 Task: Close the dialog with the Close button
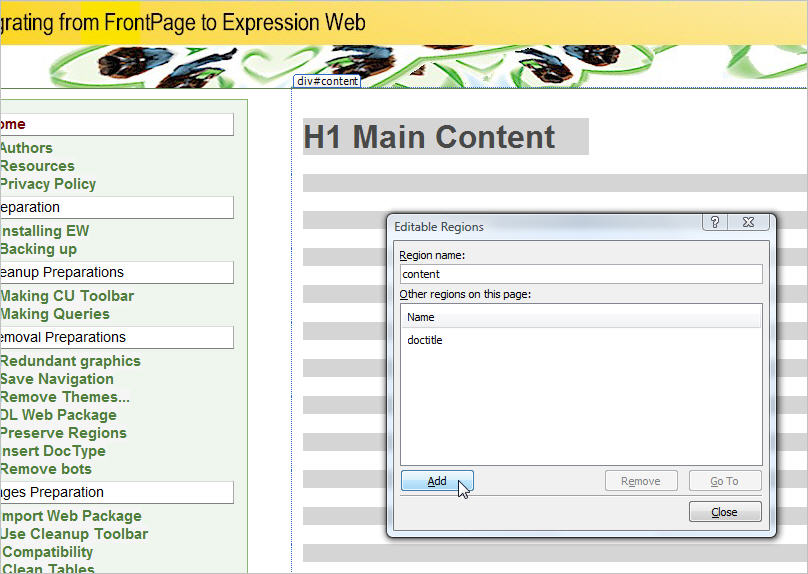(x=725, y=512)
